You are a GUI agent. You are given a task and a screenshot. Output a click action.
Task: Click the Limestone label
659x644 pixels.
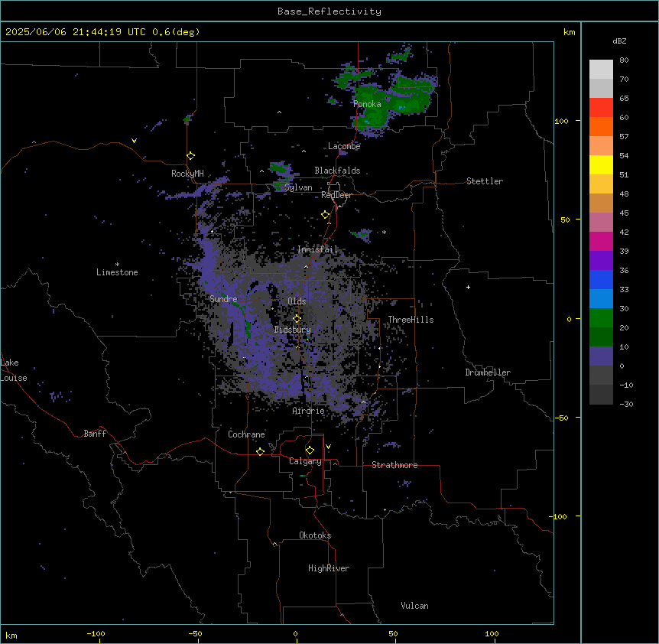click(x=117, y=272)
